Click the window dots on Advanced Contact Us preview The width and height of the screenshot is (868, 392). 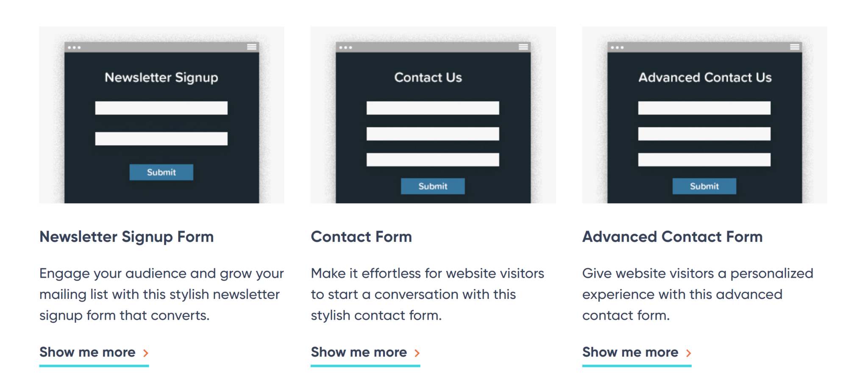(x=618, y=47)
